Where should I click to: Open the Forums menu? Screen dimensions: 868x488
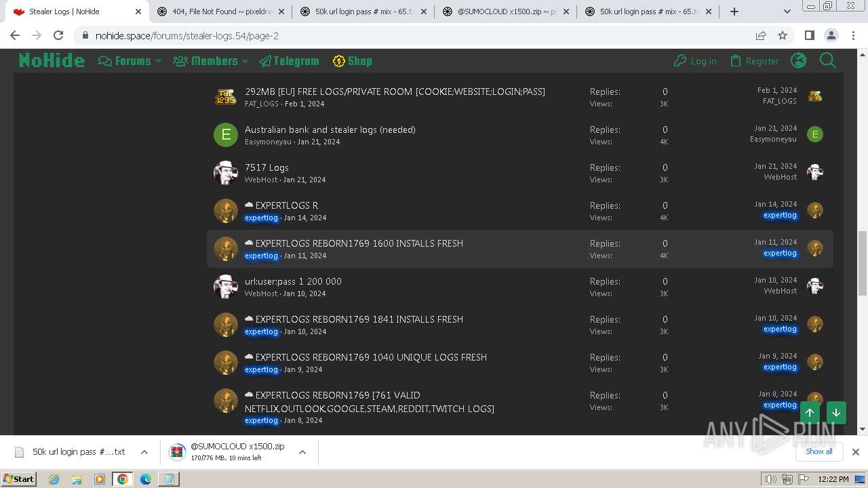[125, 61]
